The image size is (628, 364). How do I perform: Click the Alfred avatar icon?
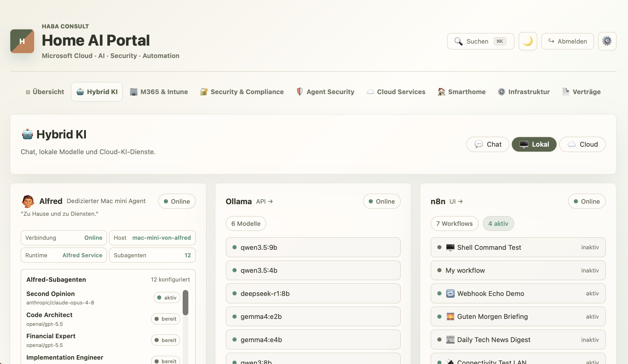(x=28, y=201)
